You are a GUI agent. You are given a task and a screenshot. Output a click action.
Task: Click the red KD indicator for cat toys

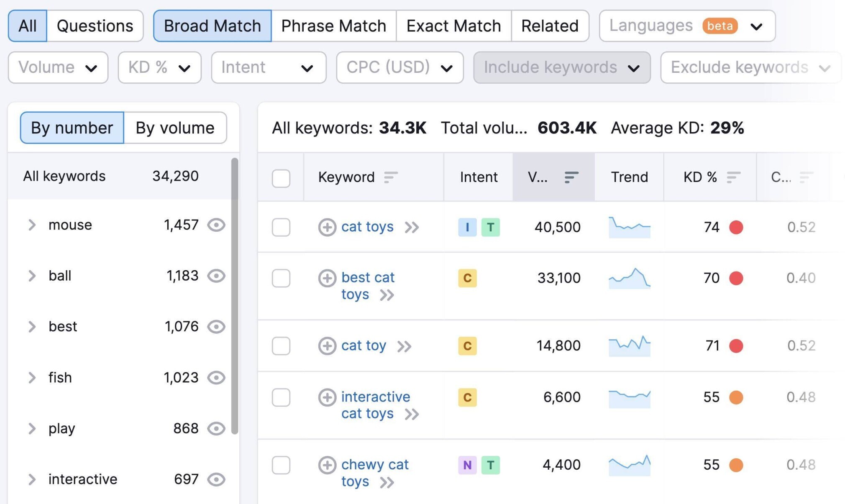(x=736, y=227)
